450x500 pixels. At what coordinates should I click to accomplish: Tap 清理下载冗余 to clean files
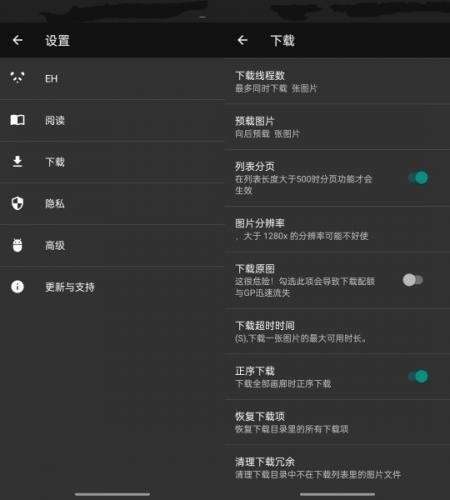tap(337, 468)
